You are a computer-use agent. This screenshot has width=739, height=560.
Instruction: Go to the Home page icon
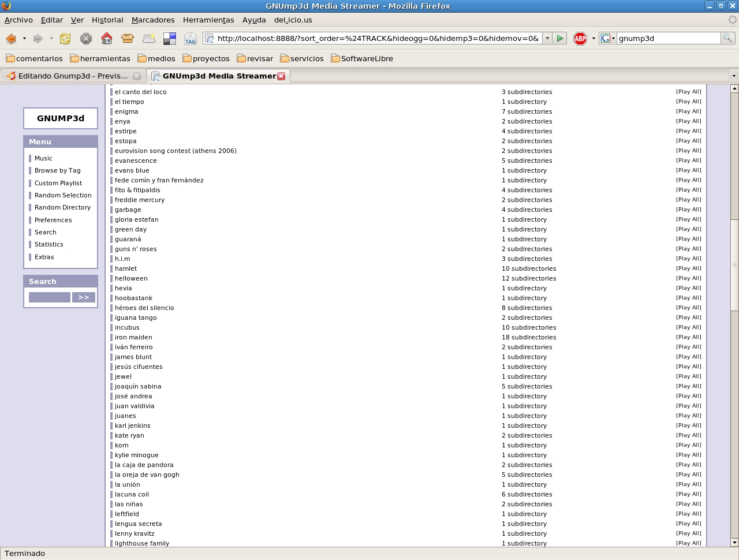tap(107, 39)
